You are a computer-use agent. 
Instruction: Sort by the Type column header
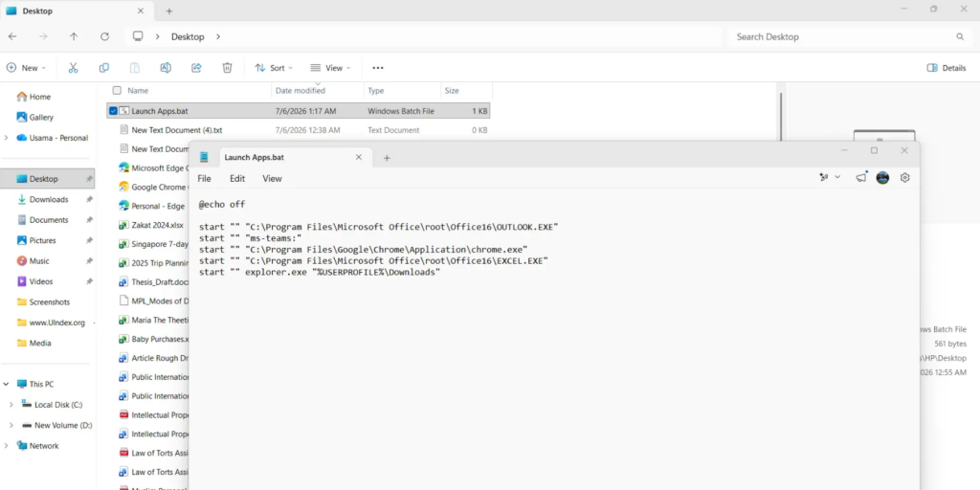(x=375, y=91)
